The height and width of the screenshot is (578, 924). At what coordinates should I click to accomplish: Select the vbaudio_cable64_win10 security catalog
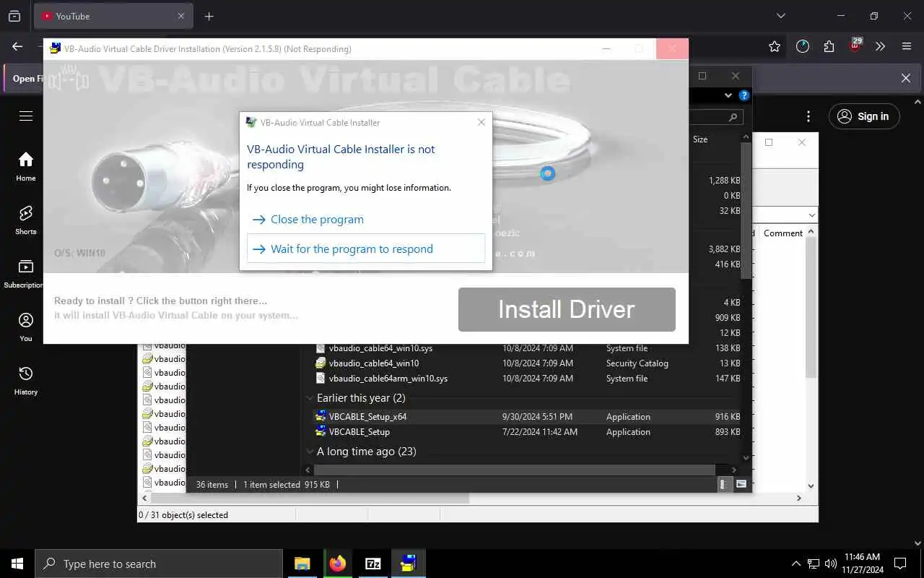(x=373, y=363)
